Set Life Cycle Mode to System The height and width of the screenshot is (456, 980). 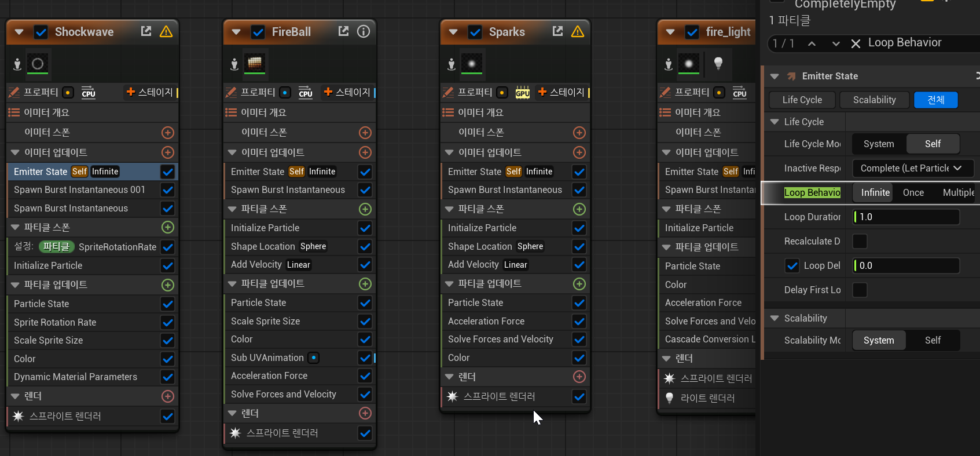pos(879,144)
